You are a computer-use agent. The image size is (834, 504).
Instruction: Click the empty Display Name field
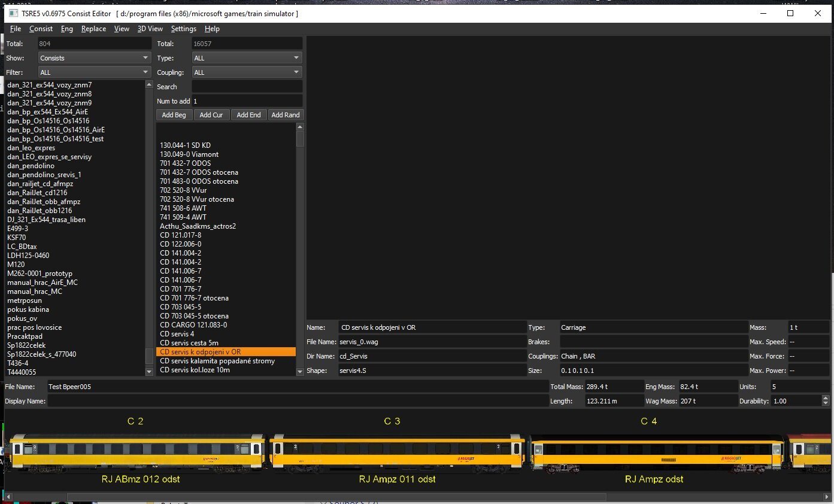tap(298, 401)
